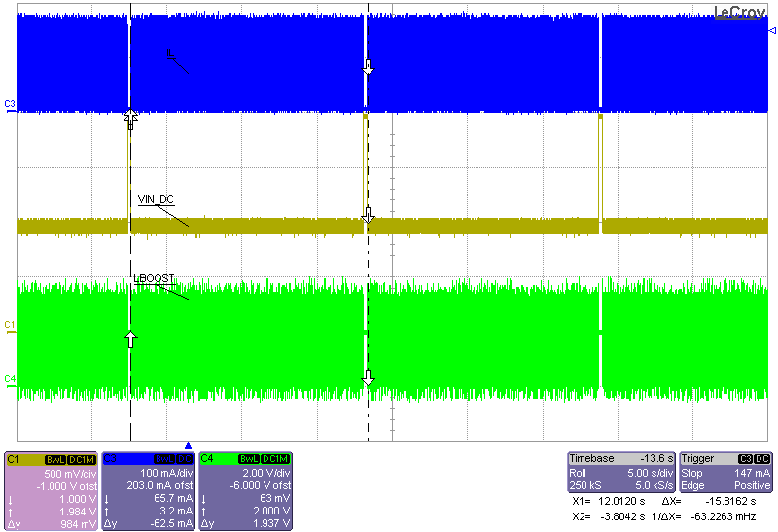The image size is (778, 532).
Task: Click the Stop trigger mode label
Action: 691,473
